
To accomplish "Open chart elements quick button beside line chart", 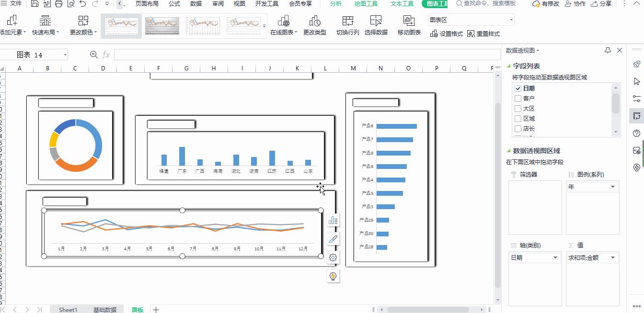I will (x=333, y=220).
